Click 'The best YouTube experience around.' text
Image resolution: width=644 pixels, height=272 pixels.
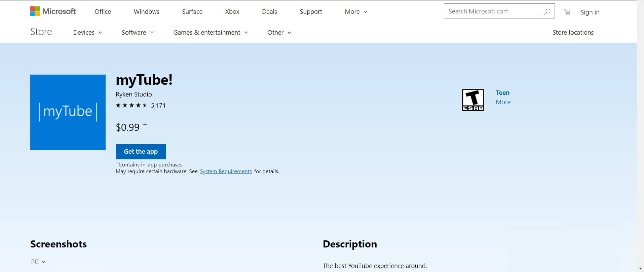[x=375, y=266]
